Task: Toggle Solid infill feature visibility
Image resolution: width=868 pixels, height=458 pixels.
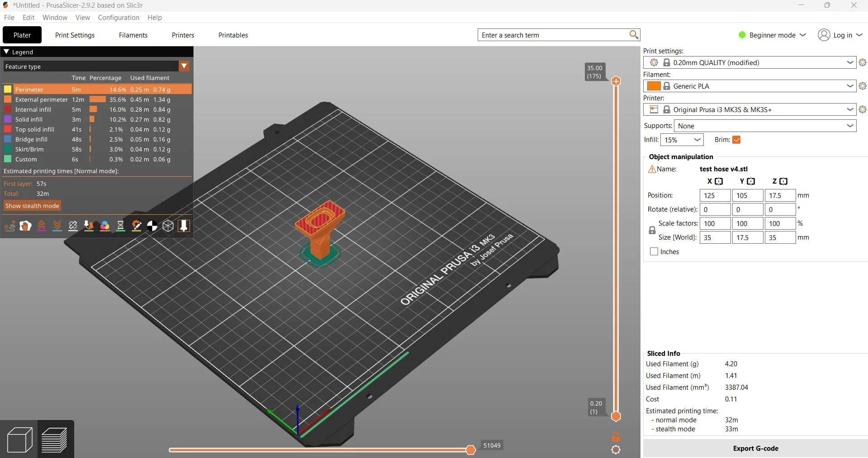Action: tap(8, 119)
